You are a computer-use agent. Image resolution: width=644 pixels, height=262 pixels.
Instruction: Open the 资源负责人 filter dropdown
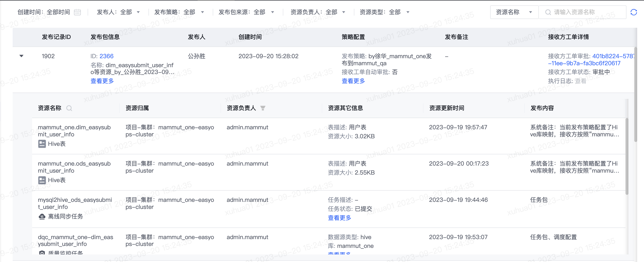(318, 12)
